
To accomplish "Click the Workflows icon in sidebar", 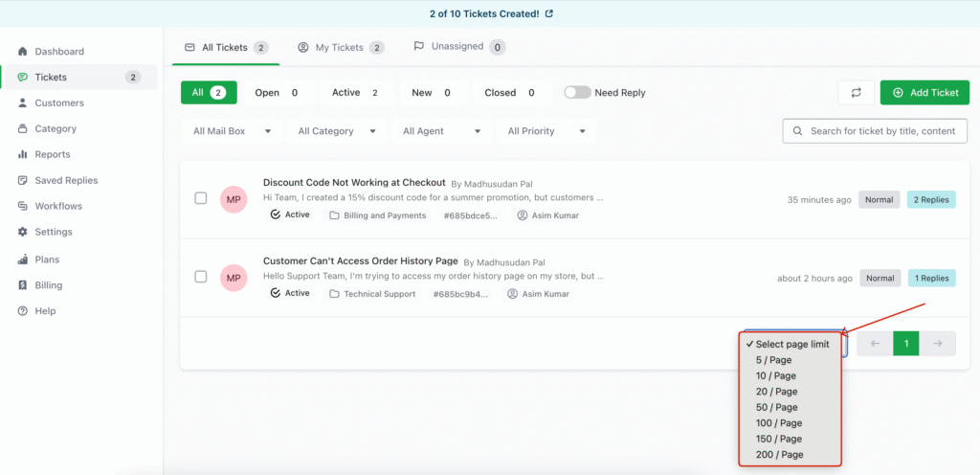I will coord(22,206).
